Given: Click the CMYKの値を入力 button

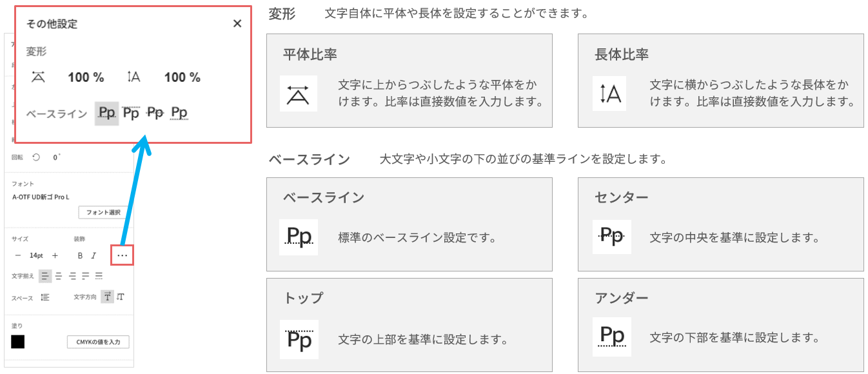Looking at the screenshot, I should (98, 342).
